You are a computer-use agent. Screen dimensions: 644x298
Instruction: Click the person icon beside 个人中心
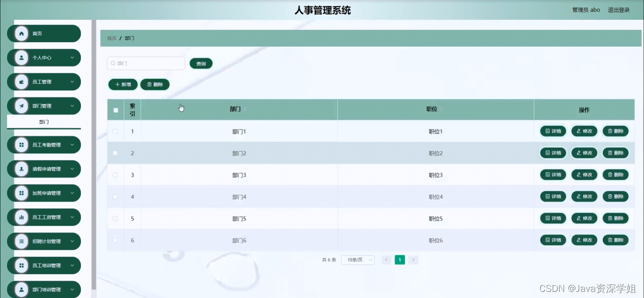pyautogui.click(x=21, y=58)
